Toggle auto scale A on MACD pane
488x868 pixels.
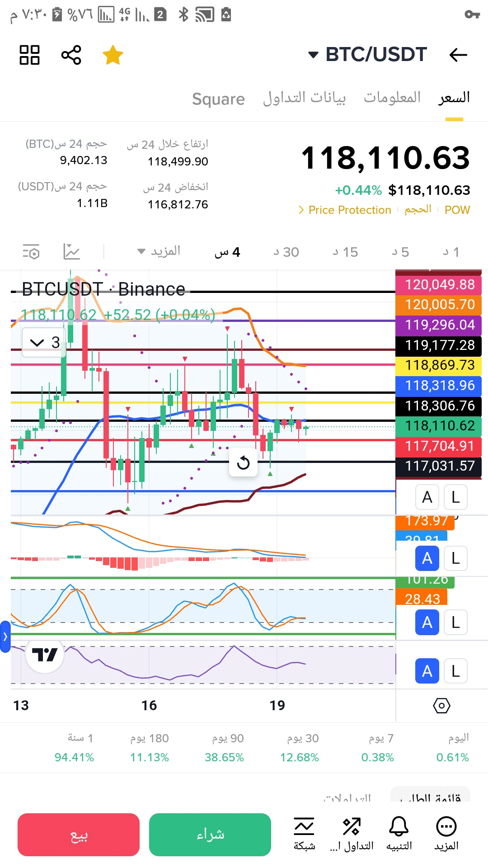(x=427, y=558)
